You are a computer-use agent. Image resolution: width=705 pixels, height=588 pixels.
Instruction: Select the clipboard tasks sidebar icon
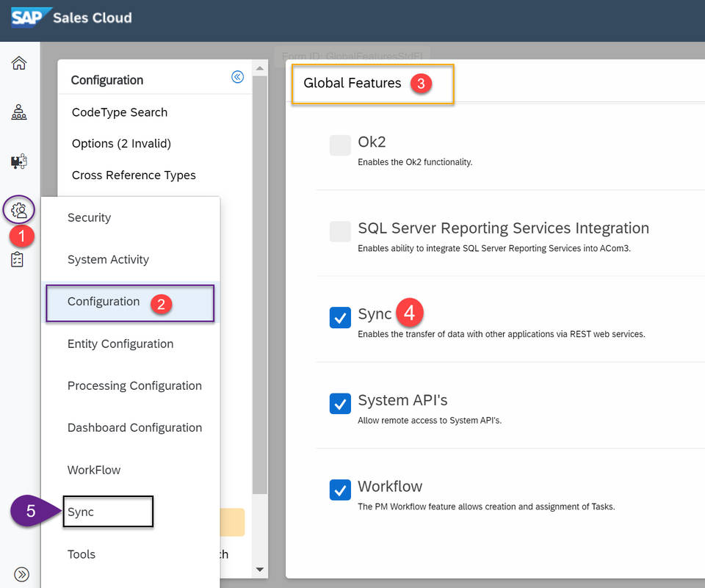point(18,259)
